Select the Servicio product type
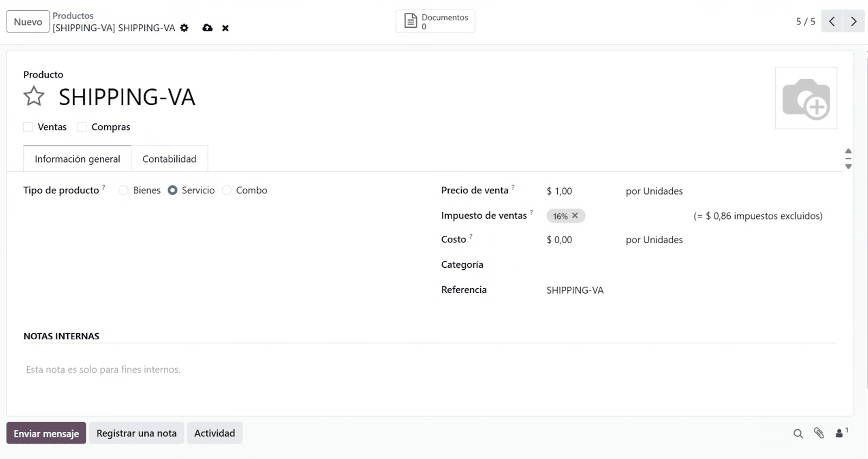This screenshot has width=868, height=459. click(x=173, y=190)
